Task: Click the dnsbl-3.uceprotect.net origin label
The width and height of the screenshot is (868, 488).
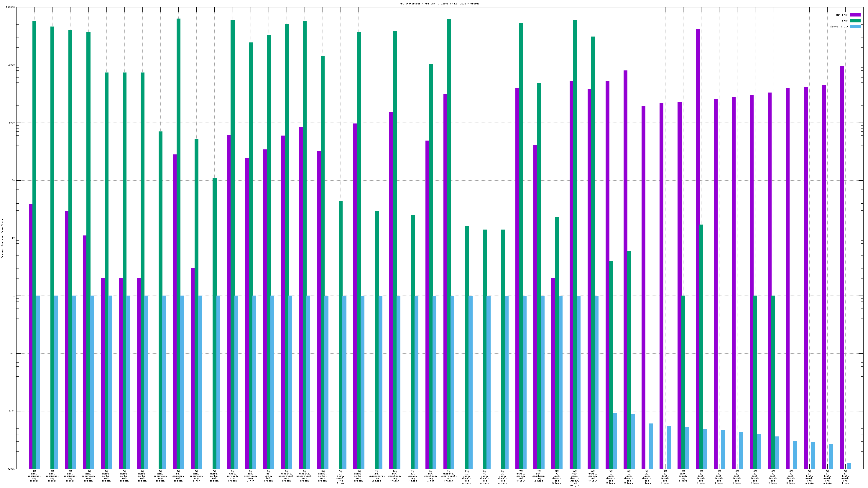Action: tap(448, 476)
